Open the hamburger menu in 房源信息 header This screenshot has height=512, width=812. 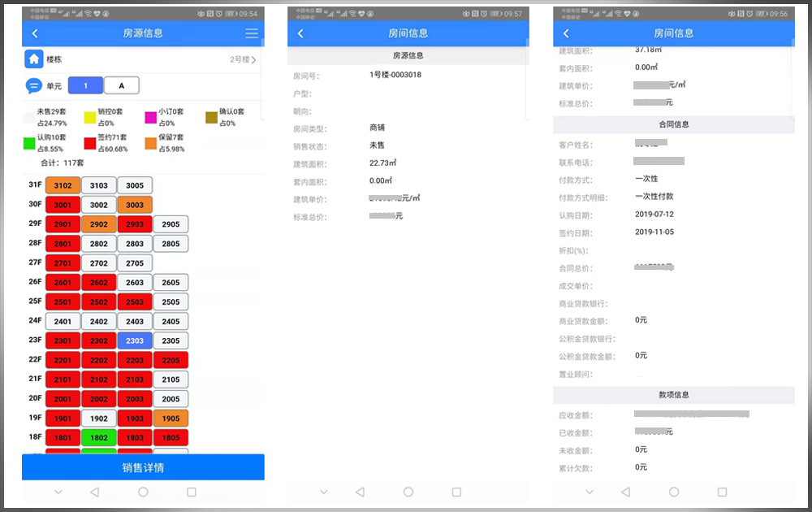click(x=252, y=33)
